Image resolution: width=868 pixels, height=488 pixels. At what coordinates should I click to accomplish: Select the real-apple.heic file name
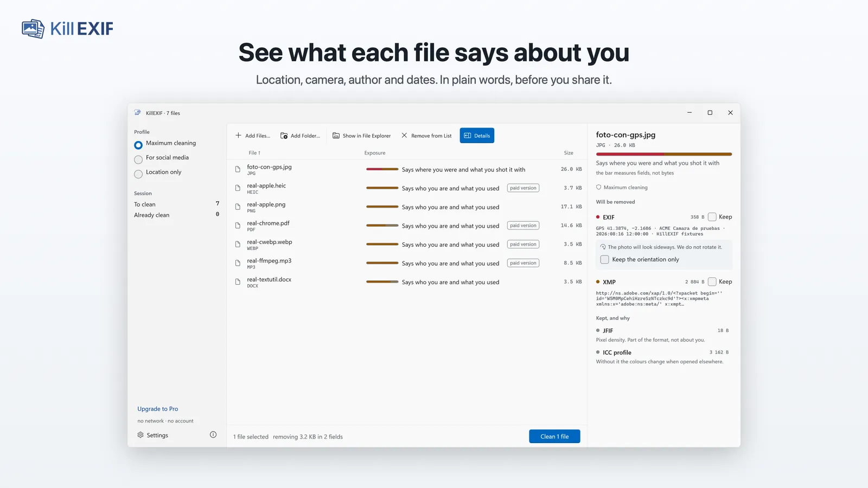266,185
